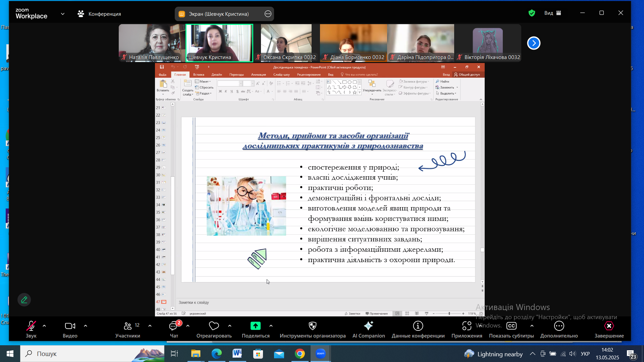Open the Файл tab in PowerPoint
This screenshot has height=362, width=644.
163,75
